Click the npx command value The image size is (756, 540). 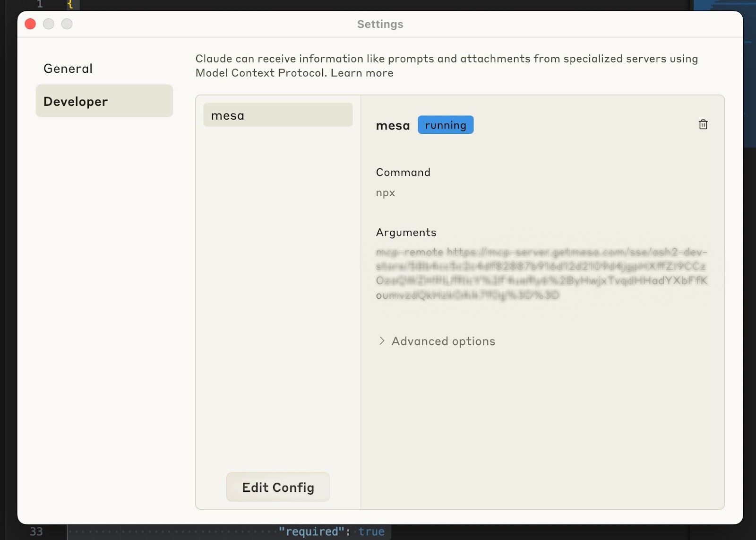coord(386,193)
